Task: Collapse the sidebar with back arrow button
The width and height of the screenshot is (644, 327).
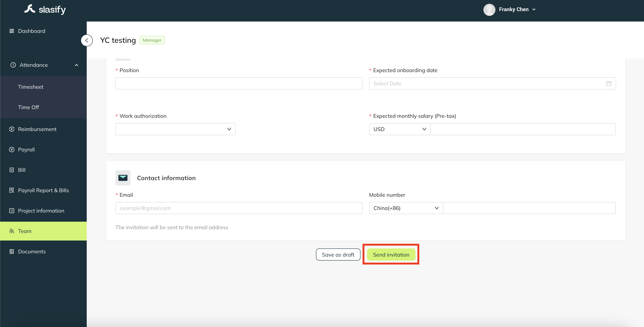Action: [x=87, y=40]
